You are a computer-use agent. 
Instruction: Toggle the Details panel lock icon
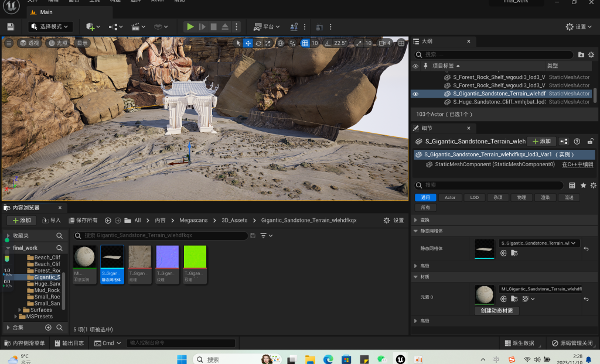[x=591, y=142]
